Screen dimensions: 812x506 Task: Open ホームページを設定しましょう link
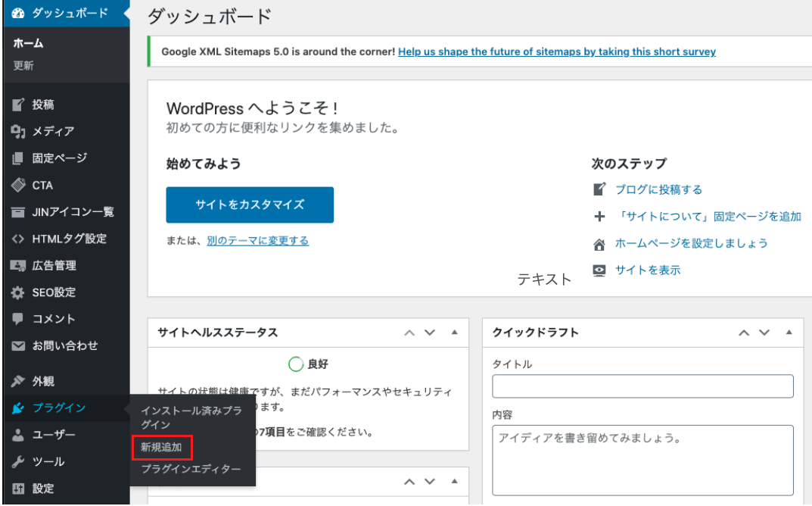[692, 244]
